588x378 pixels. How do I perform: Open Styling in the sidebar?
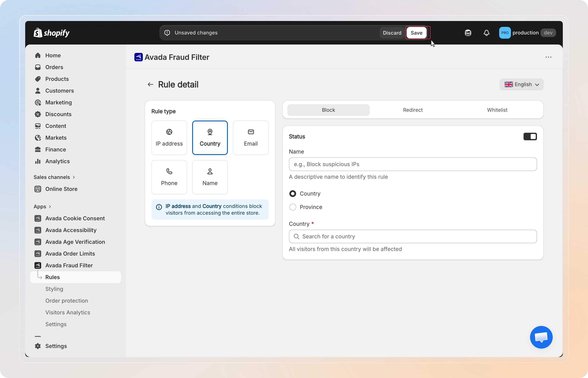coord(54,289)
